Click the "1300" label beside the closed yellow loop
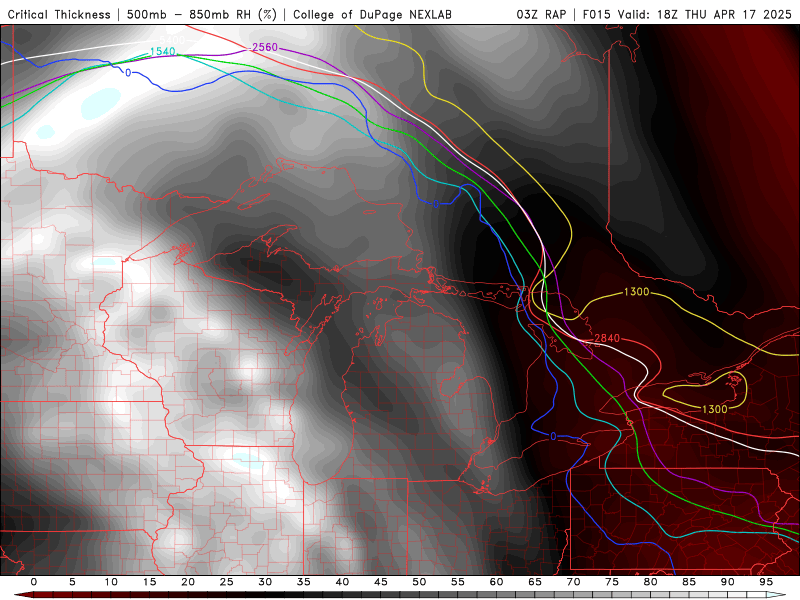This screenshot has height=600, width=800. click(715, 409)
